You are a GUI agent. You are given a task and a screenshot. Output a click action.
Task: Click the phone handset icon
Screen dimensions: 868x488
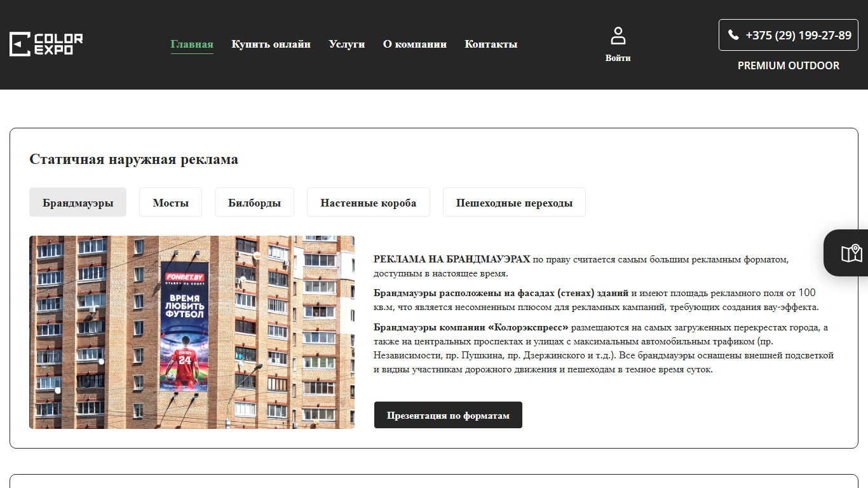coord(733,35)
